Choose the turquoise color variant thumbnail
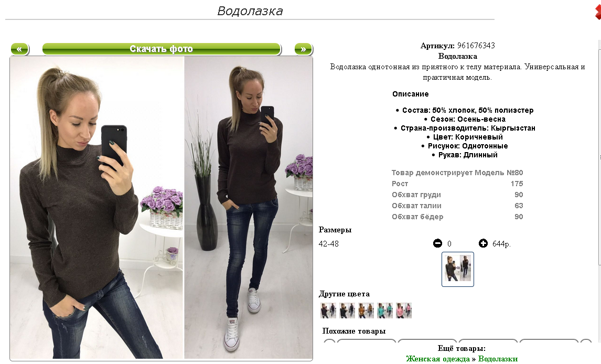This screenshot has width=601, height=364. coord(385,311)
